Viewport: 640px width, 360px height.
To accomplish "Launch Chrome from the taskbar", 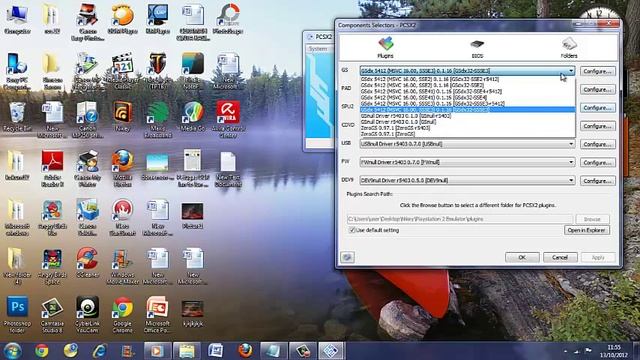I will click(41, 351).
